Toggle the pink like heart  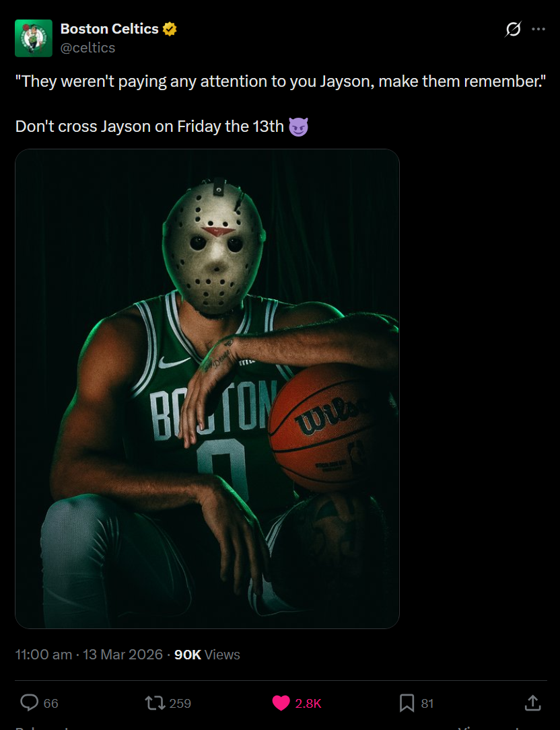click(x=281, y=703)
